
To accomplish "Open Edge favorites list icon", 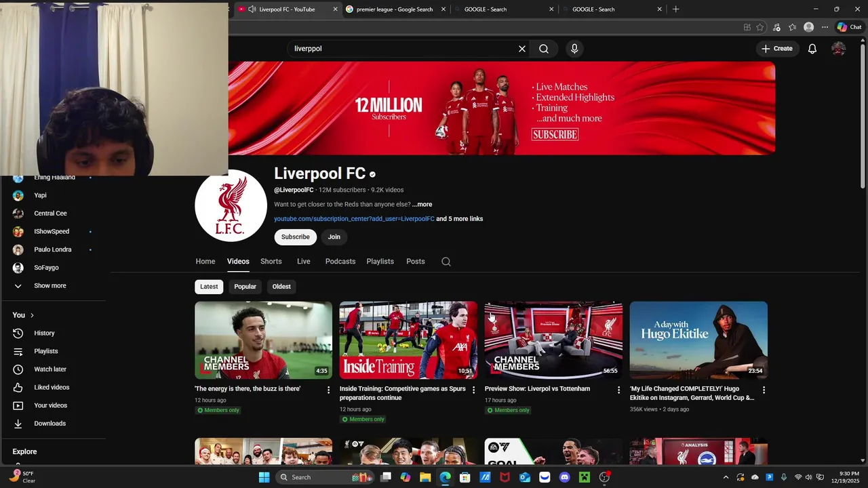I will point(792,27).
